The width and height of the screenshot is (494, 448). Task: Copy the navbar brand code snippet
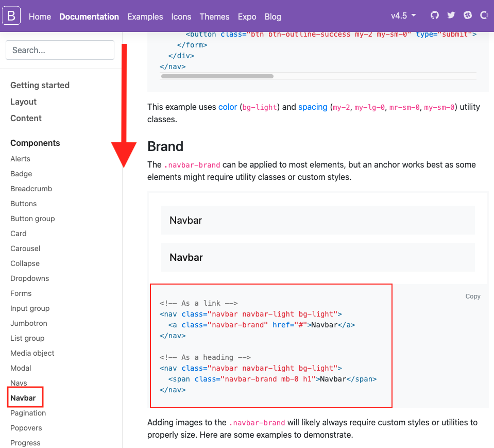point(472,296)
